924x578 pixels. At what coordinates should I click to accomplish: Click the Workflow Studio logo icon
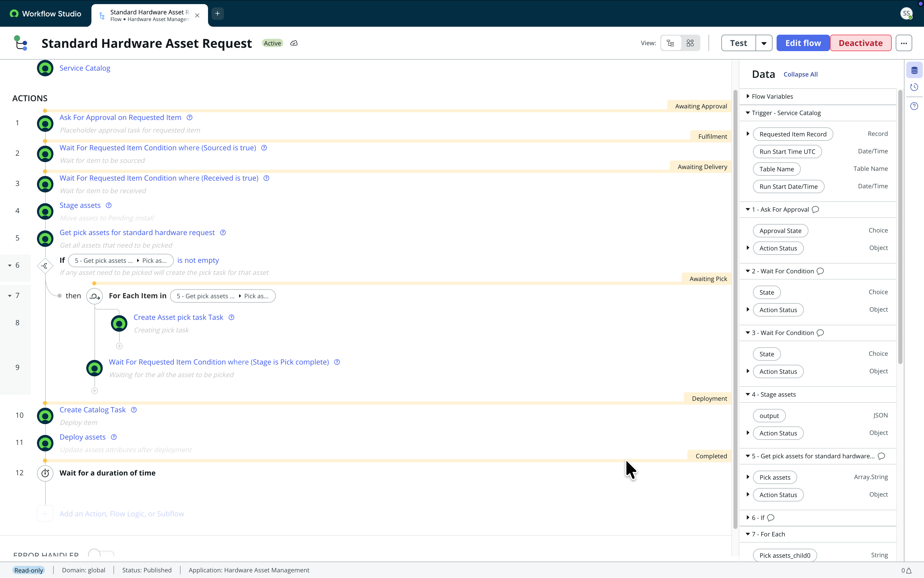14,14
